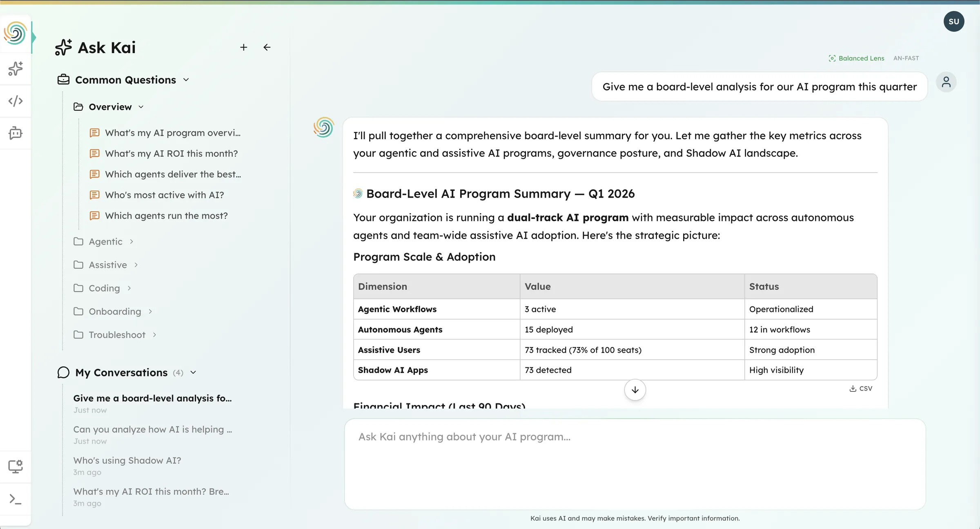
Task: Focus the Ask Kai message input box
Action: point(635,464)
